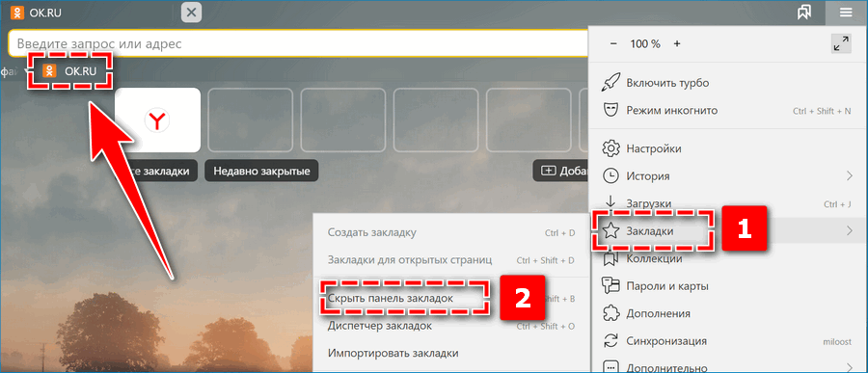Click the miloost sync account name
Image resolution: width=868 pixels, height=373 pixels.
(x=836, y=341)
